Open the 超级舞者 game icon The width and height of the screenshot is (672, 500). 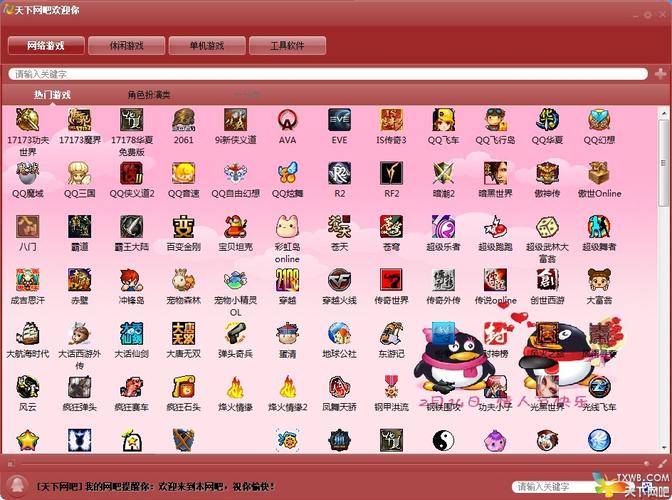(599, 227)
